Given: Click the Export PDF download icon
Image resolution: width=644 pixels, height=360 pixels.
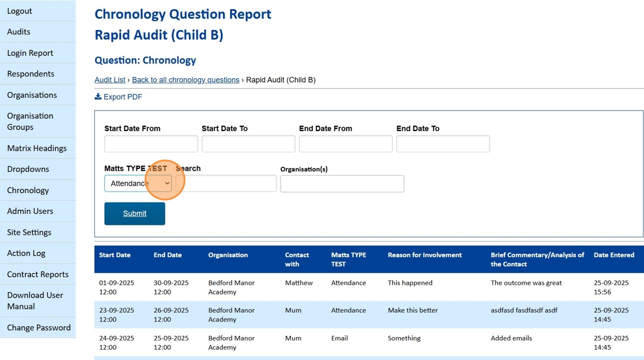Looking at the screenshot, I should 98,97.
